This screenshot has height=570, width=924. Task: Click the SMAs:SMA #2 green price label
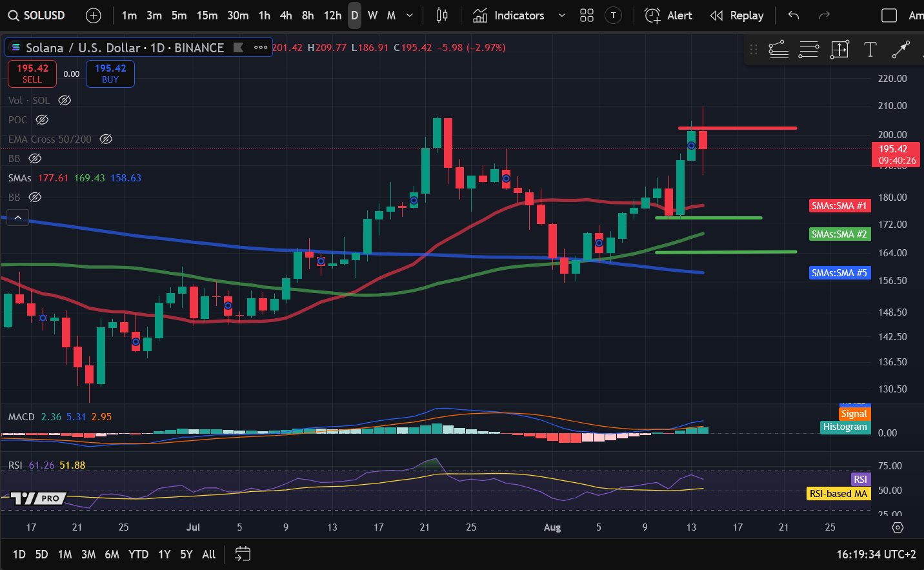point(839,234)
